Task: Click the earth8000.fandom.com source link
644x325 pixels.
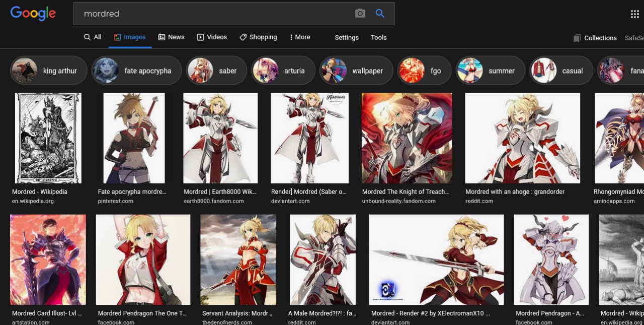Action: 214,201
